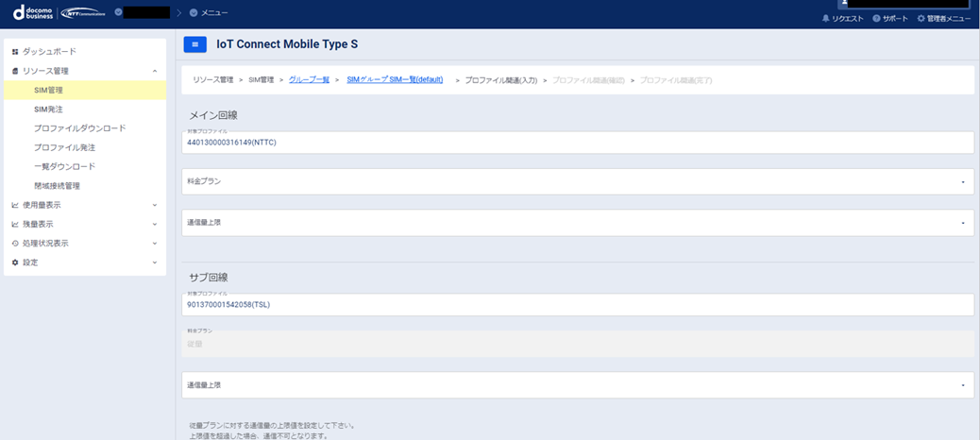Click the user account icon at top right

(x=844, y=3)
